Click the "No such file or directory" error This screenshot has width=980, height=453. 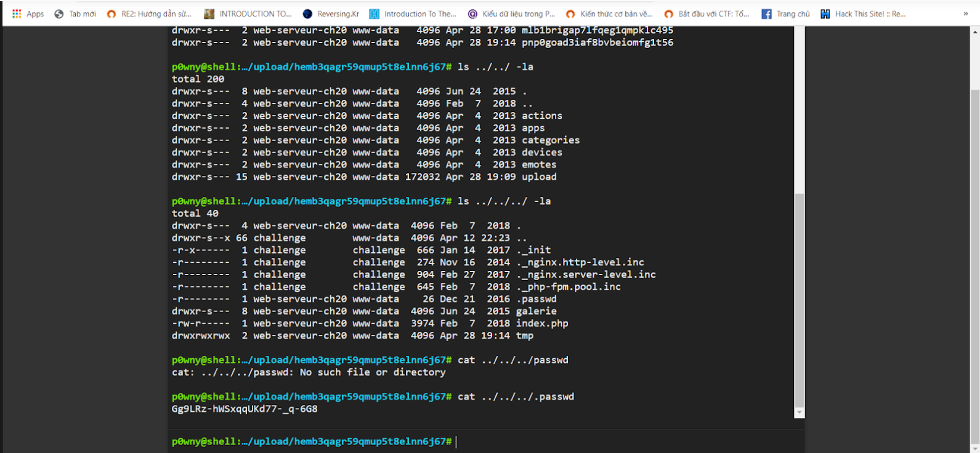point(373,372)
